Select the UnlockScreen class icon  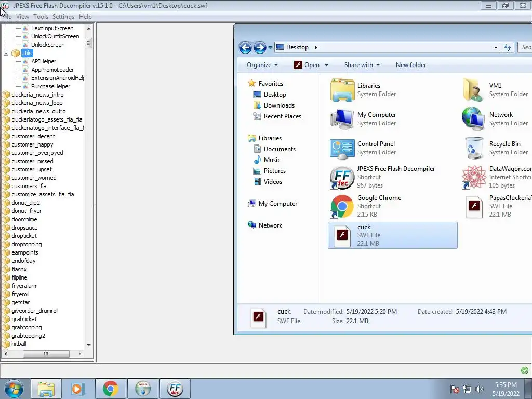pos(25,45)
